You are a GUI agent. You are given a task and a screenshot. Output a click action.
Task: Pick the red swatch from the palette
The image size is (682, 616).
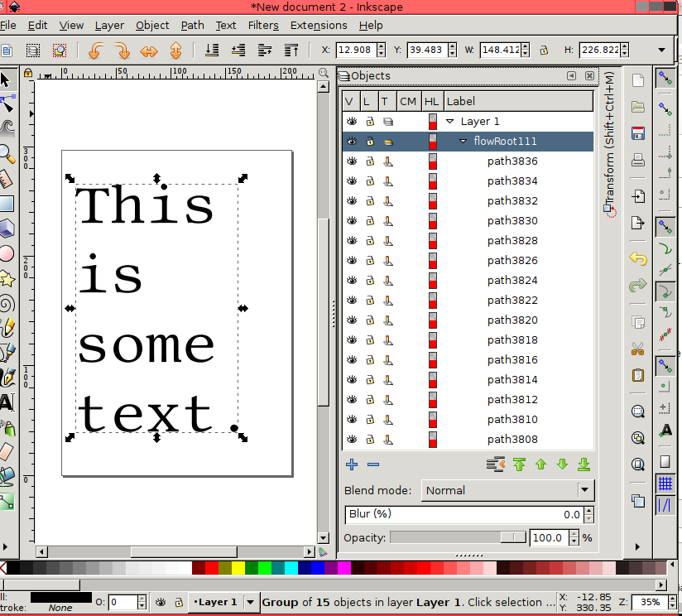[x=211, y=568]
